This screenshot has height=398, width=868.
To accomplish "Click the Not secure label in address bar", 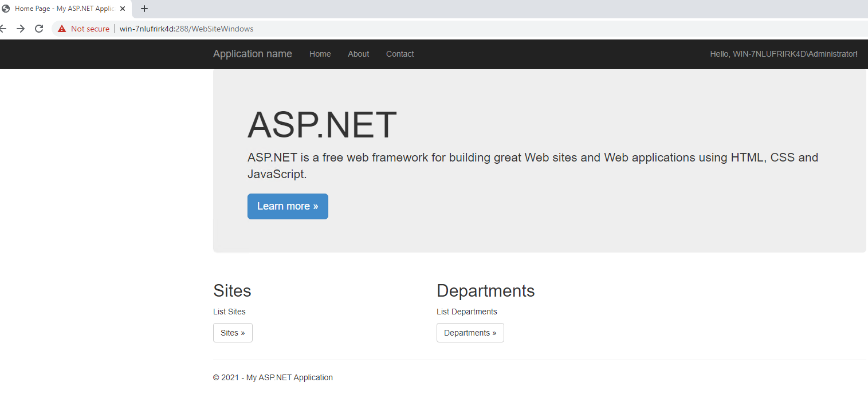I will coord(90,29).
